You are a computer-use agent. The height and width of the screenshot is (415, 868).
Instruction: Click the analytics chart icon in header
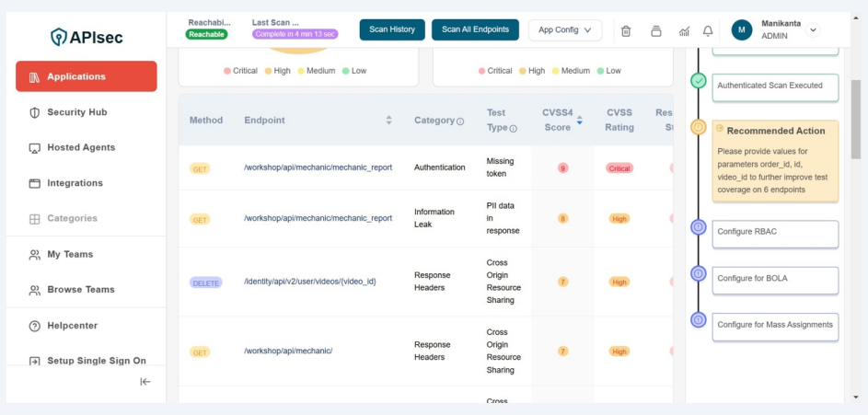(684, 30)
